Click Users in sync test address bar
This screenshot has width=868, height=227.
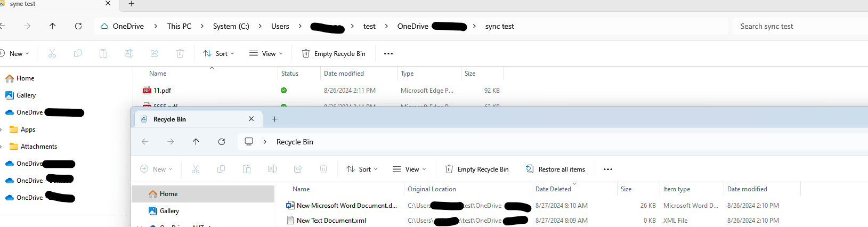pyautogui.click(x=280, y=26)
